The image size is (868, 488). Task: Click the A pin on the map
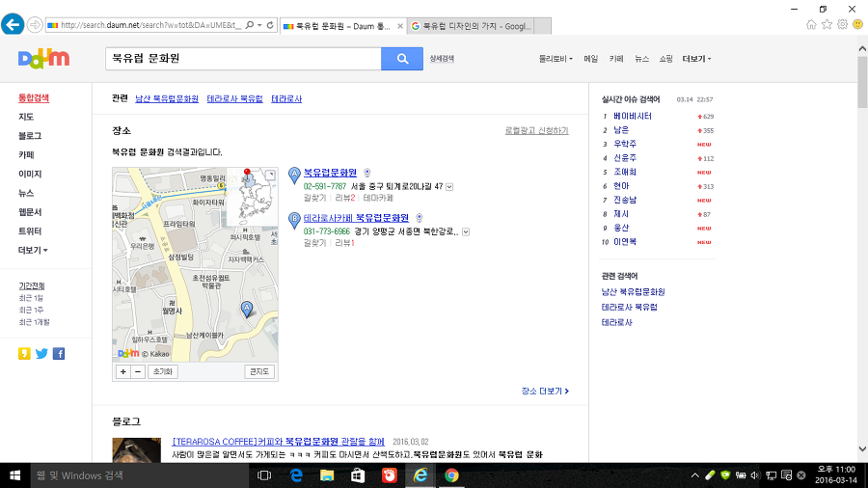(247, 309)
